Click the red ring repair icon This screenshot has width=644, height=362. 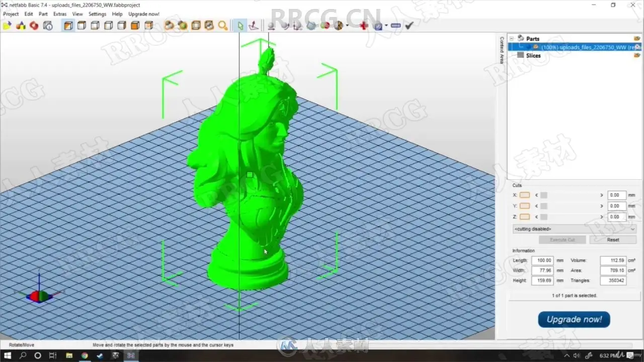tap(34, 25)
